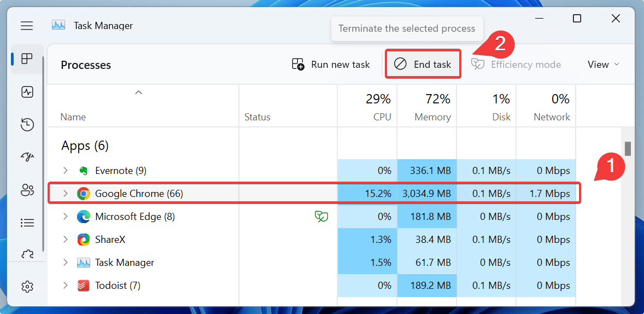The width and height of the screenshot is (644, 314).
Task: Click the sort arrow above the Name column
Action: (139, 92)
